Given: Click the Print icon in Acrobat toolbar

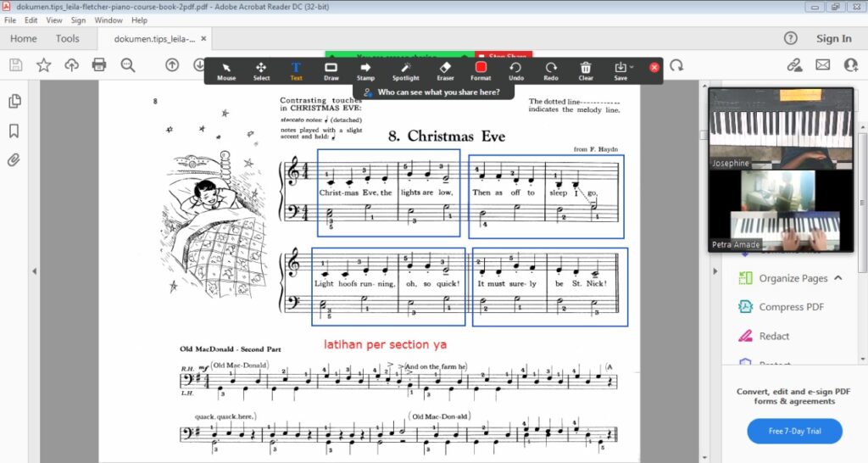Looking at the screenshot, I should [99, 64].
